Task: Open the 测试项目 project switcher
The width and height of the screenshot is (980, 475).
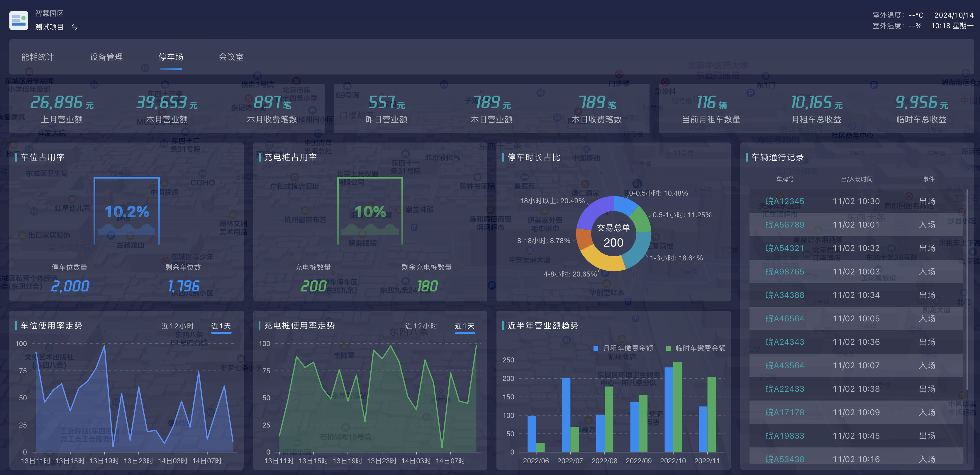Action: pyautogui.click(x=50, y=27)
